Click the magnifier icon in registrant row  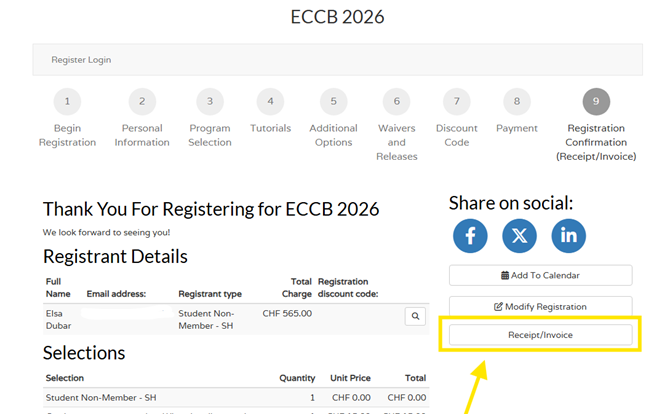point(416,316)
